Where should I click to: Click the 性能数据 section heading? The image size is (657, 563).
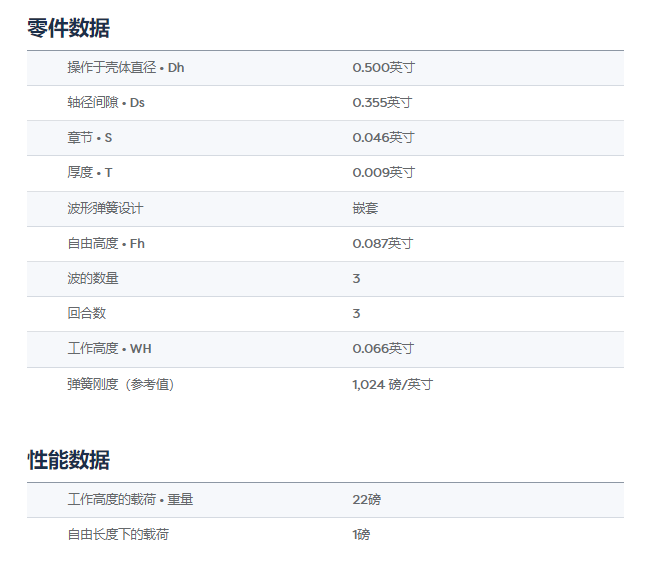tap(68, 460)
